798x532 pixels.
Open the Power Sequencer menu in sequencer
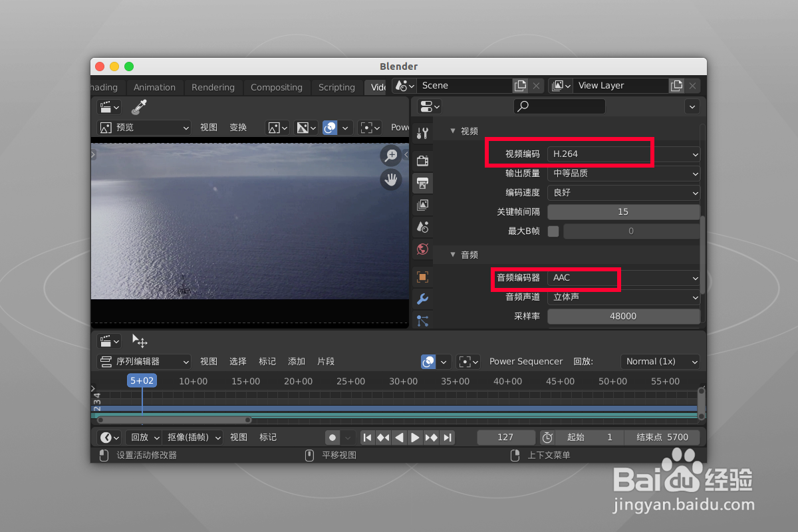[x=526, y=361]
